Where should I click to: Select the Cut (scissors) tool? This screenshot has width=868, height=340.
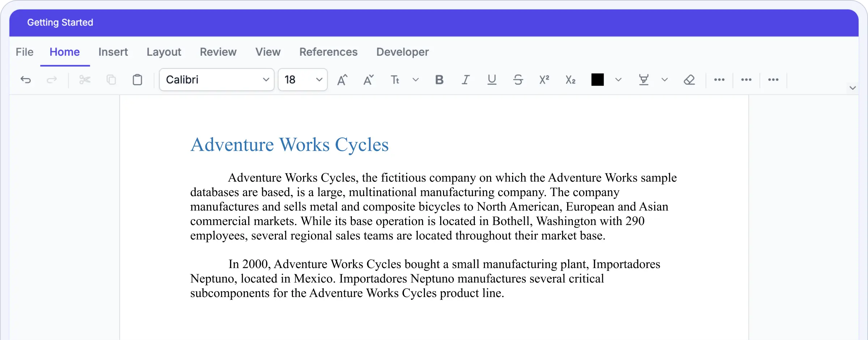pos(85,80)
